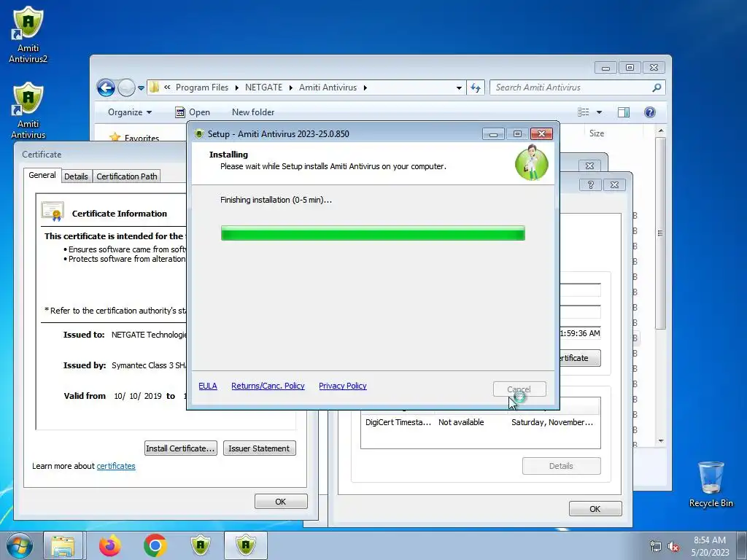747x560 pixels.
Task: Open the Returns/Canc. Policy link
Action: 268,386
